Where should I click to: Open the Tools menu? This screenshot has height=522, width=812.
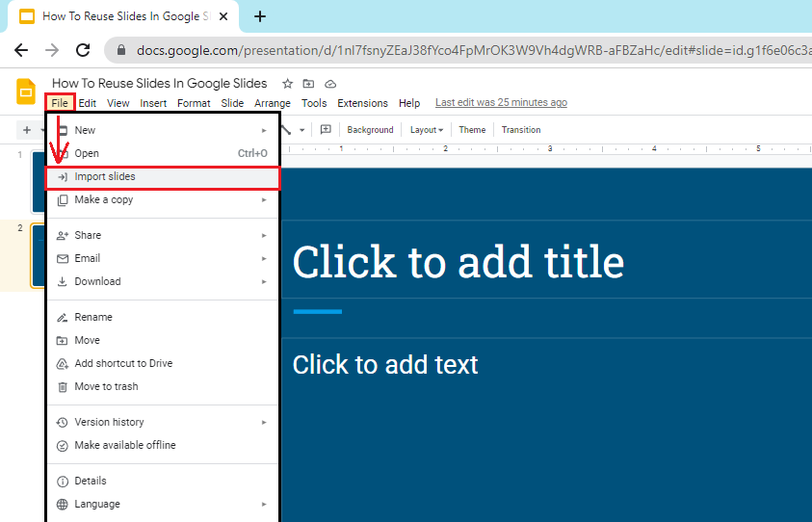[314, 103]
